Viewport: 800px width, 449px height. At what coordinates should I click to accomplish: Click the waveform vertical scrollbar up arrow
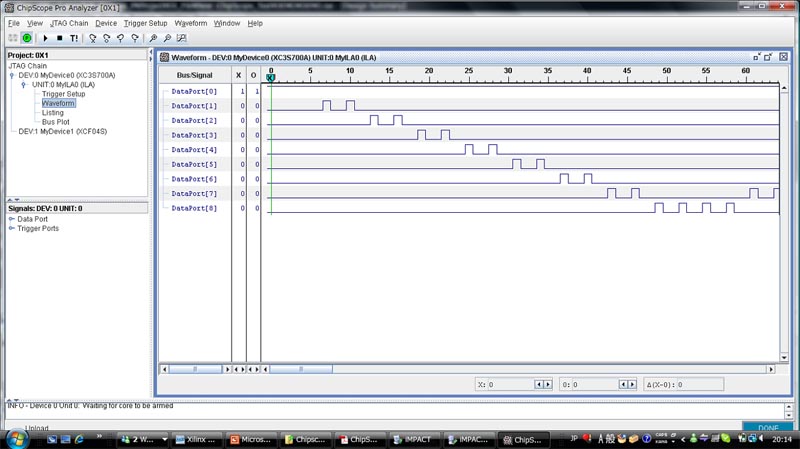[x=784, y=88]
